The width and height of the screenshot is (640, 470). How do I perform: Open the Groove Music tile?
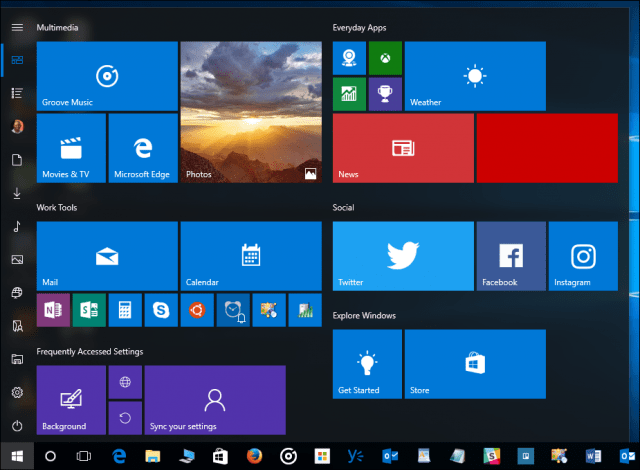(107, 76)
